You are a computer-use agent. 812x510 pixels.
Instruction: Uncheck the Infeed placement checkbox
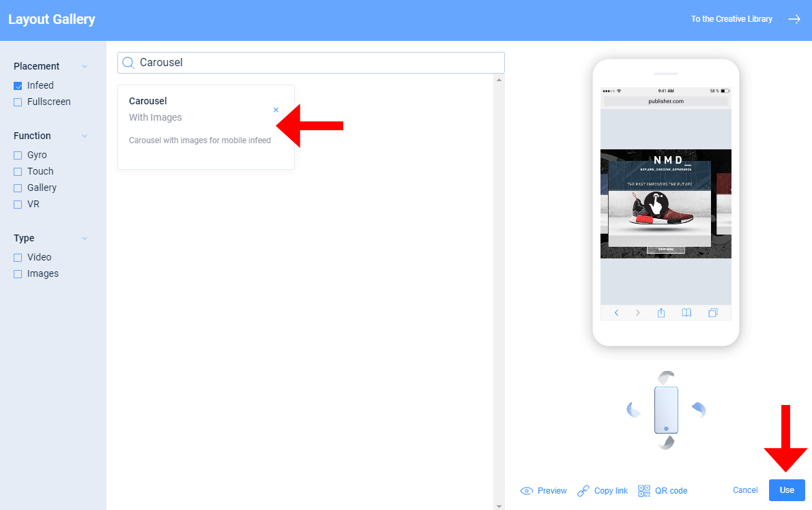pyautogui.click(x=18, y=86)
